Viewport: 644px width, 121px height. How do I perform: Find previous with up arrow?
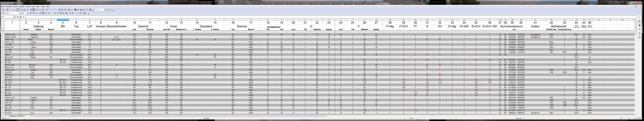point(110,10)
